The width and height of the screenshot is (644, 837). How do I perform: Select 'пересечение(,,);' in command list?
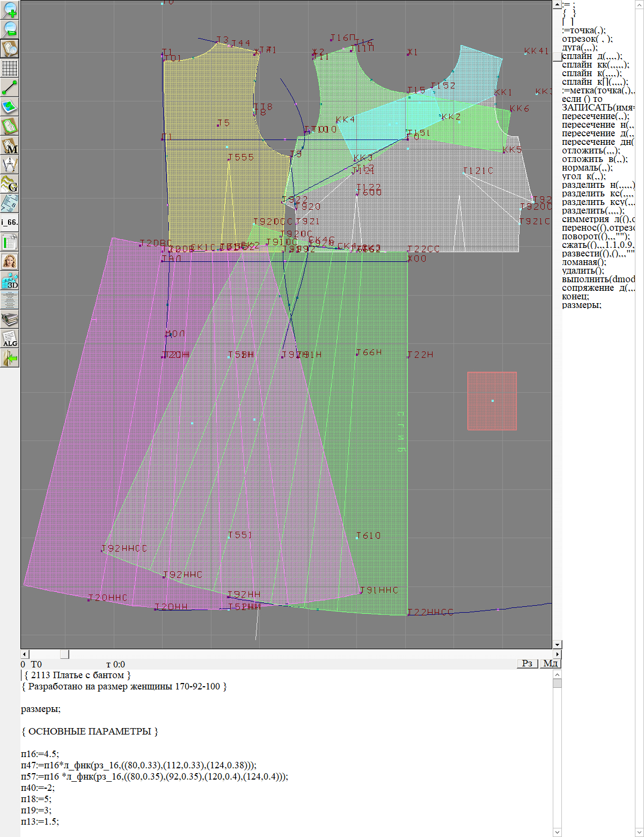click(x=595, y=116)
